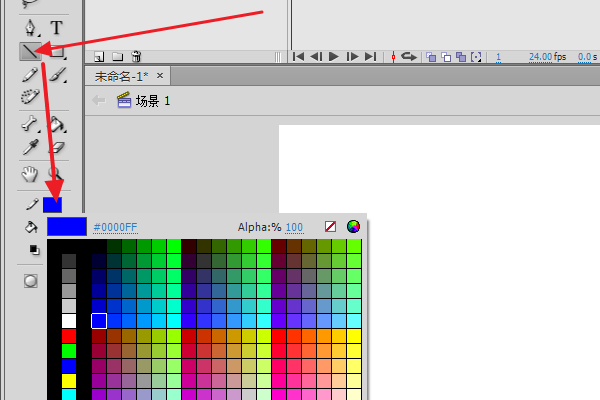This screenshot has height=400, width=600.
Task: Select the Eyedropper tool
Action: 30,147
